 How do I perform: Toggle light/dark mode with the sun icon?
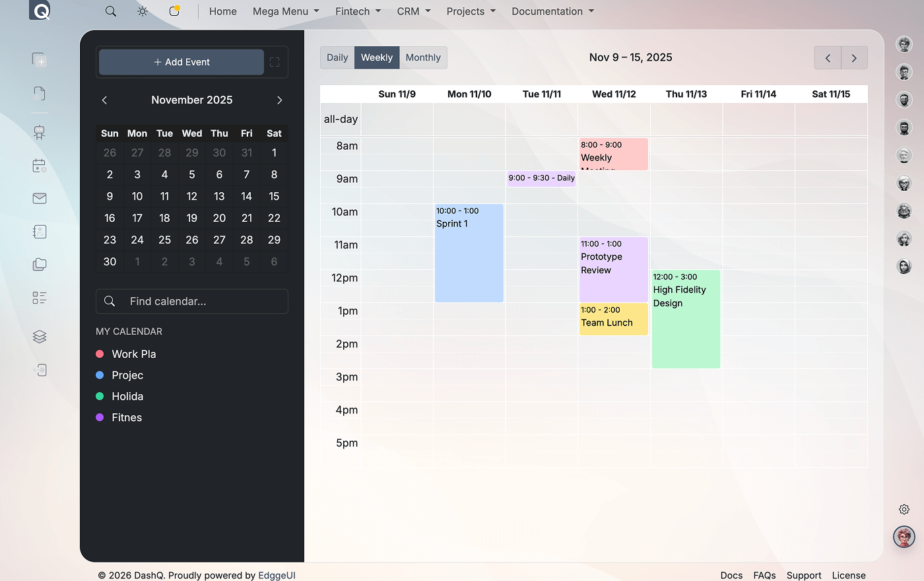142,11
